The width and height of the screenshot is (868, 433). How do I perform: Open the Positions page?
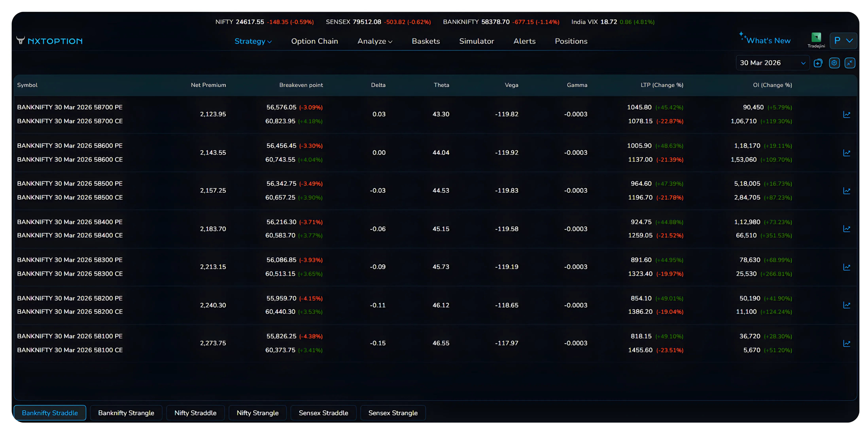[x=571, y=41]
